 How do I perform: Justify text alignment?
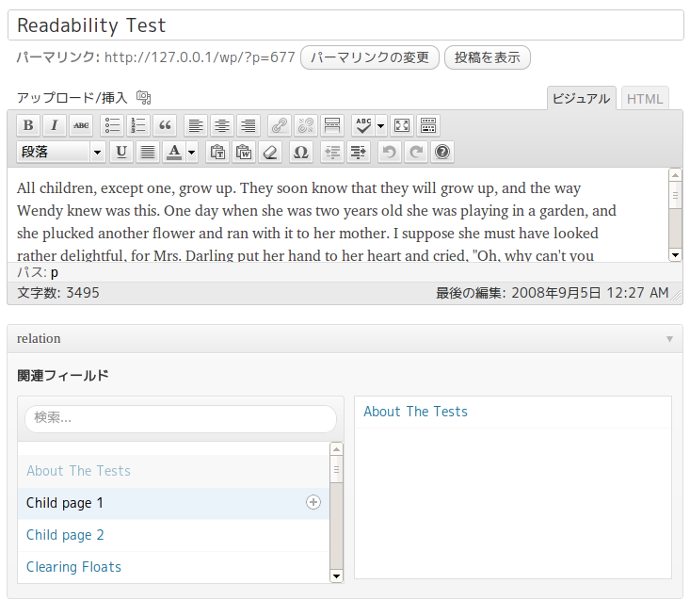tap(148, 152)
